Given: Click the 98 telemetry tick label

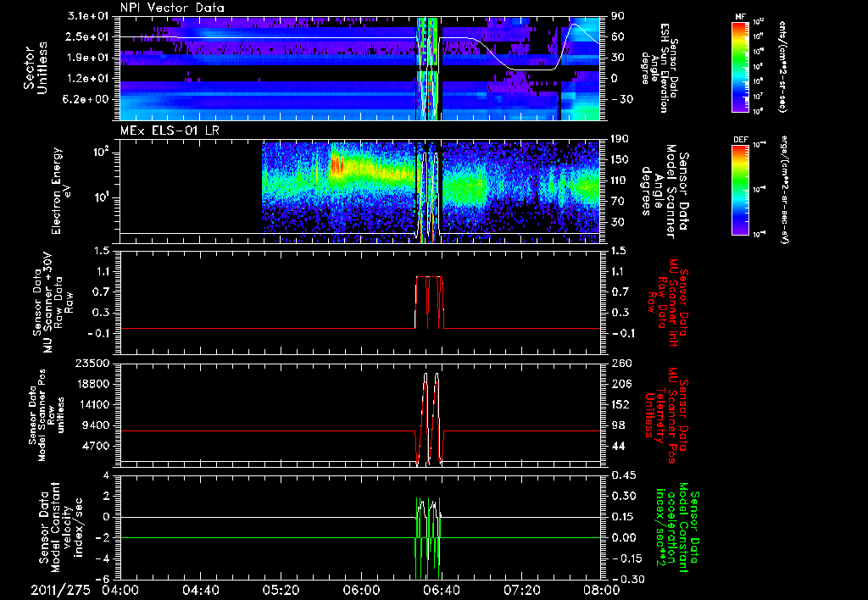Looking at the screenshot, I should point(617,425).
